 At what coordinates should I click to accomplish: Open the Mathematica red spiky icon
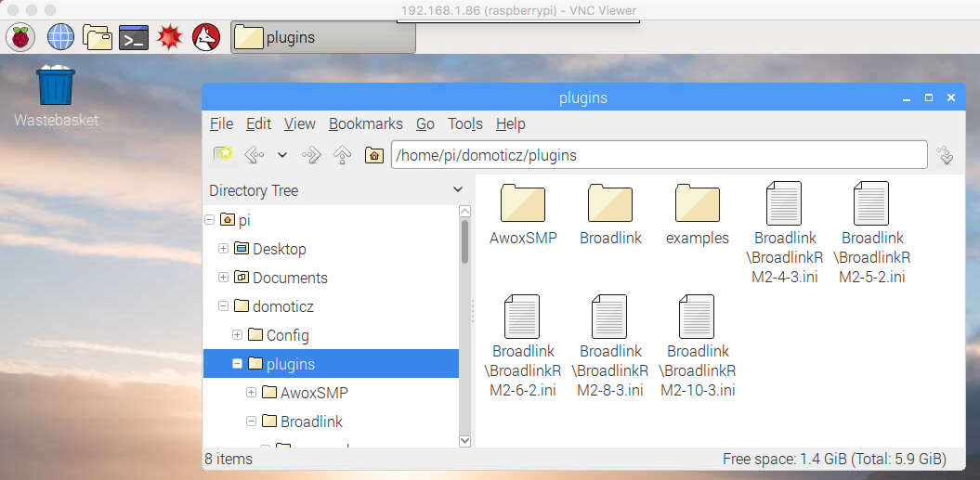click(x=169, y=37)
